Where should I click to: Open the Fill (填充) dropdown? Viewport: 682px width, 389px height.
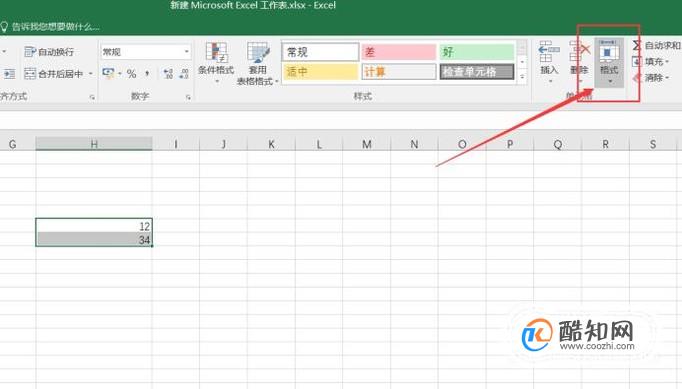650,62
